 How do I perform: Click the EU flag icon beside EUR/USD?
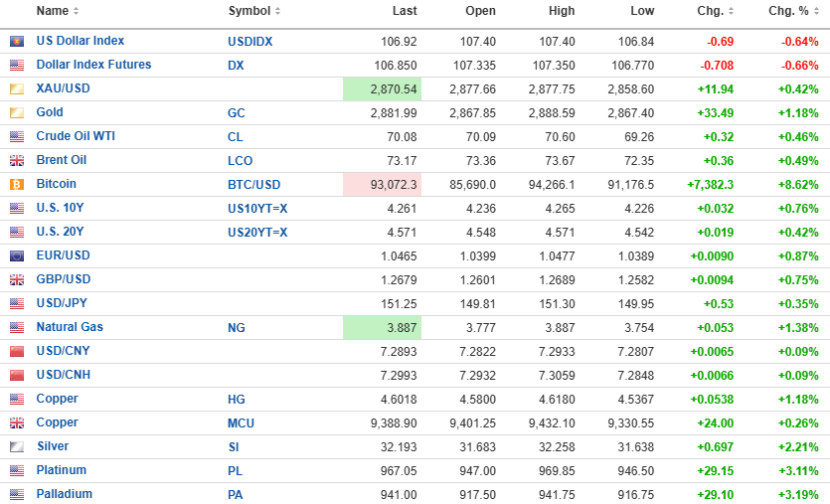(x=17, y=256)
